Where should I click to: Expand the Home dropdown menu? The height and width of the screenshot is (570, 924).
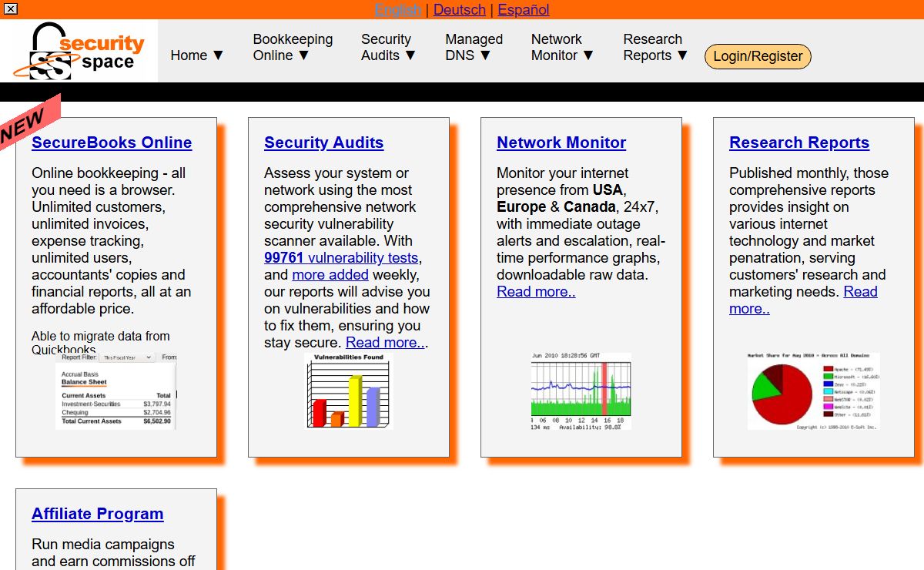[x=197, y=55]
